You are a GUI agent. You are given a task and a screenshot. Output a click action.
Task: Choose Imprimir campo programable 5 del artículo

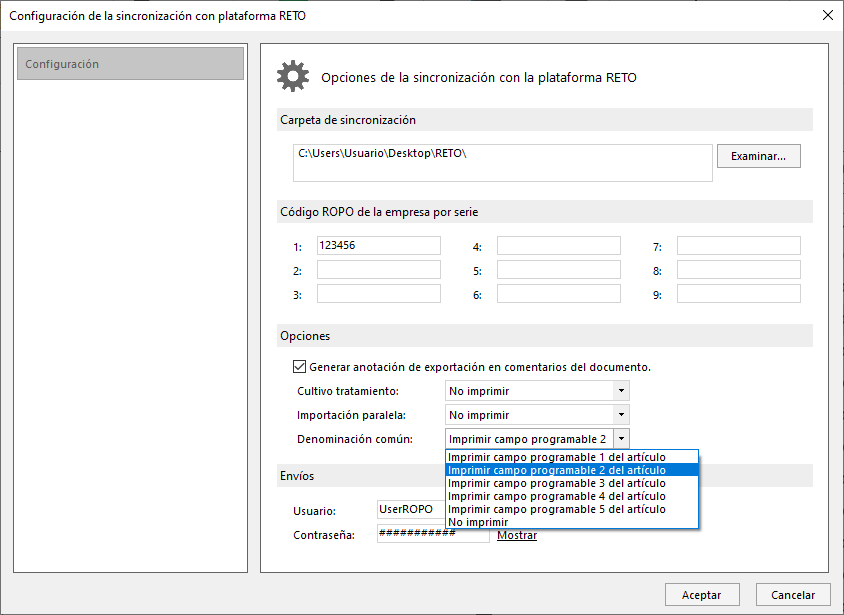(572, 509)
